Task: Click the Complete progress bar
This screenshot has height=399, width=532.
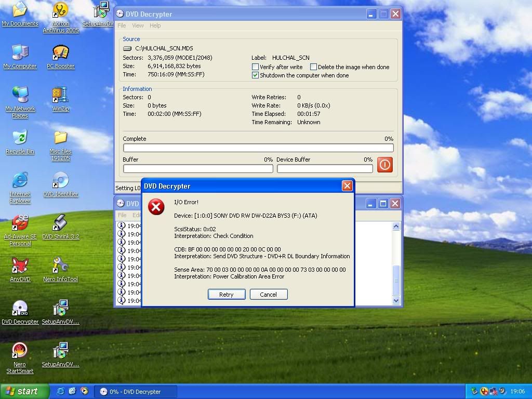Action: [258, 148]
